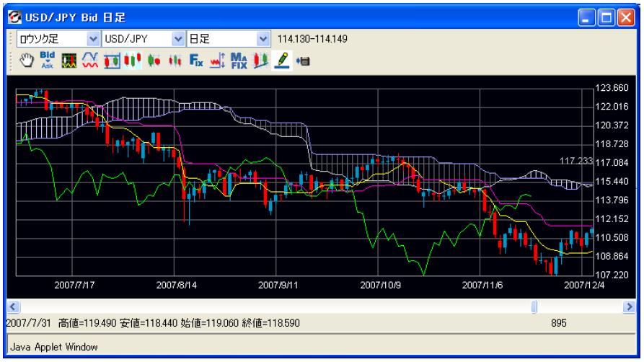This screenshot has height=362, width=644.
Task: Toggle the Bid/Ask price switch icon
Action: (x=47, y=61)
